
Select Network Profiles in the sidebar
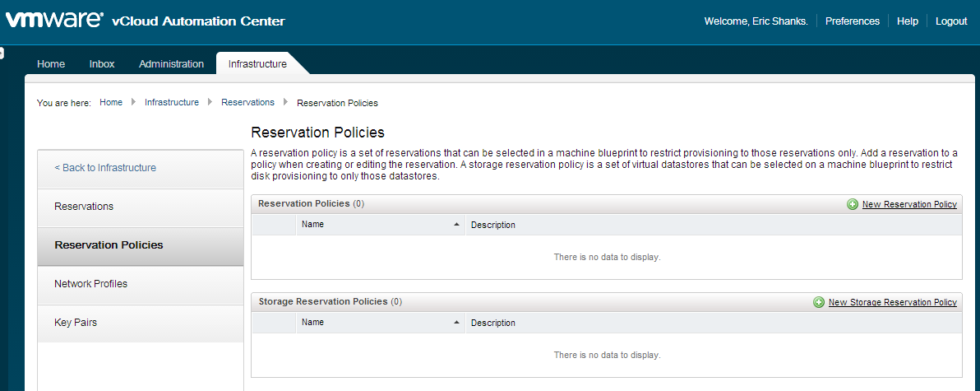click(x=90, y=284)
